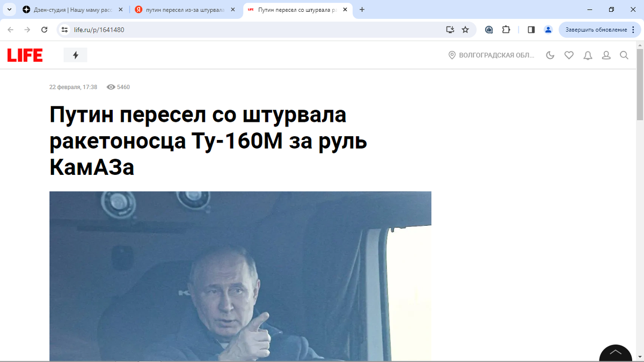Expand the tab search dropdown arrow
This screenshot has width=644, height=362.
(10, 10)
